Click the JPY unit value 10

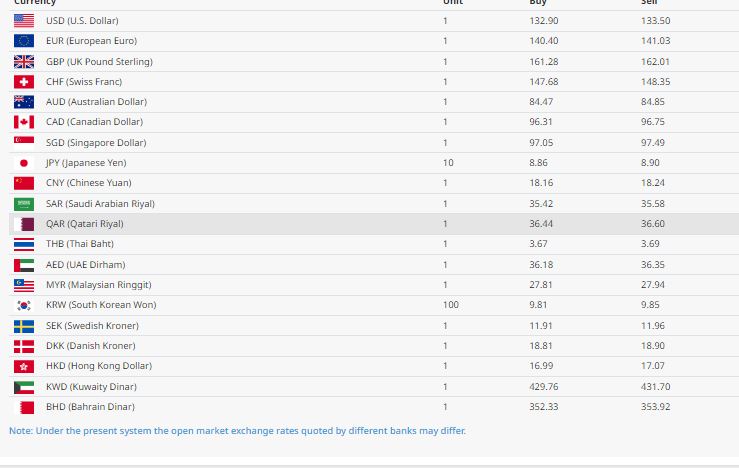click(x=448, y=163)
